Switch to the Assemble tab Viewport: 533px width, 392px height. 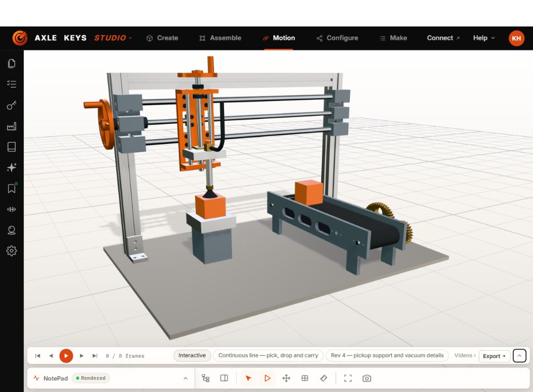(220, 38)
